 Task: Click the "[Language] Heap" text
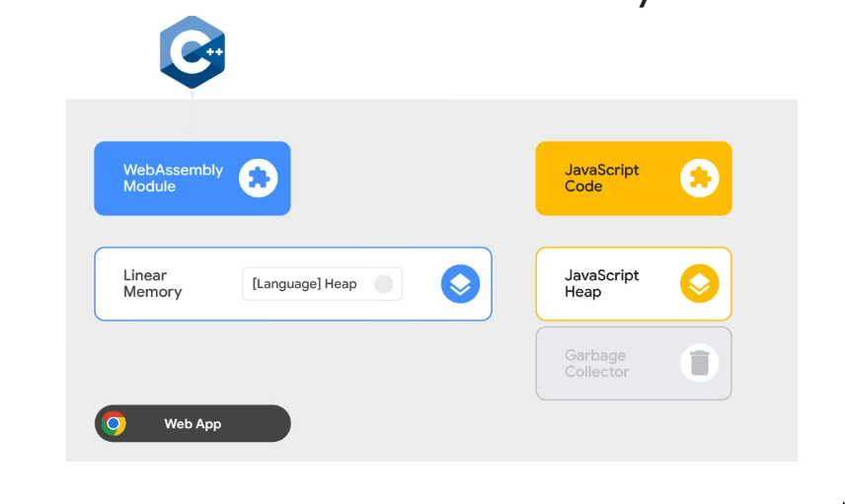click(304, 284)
